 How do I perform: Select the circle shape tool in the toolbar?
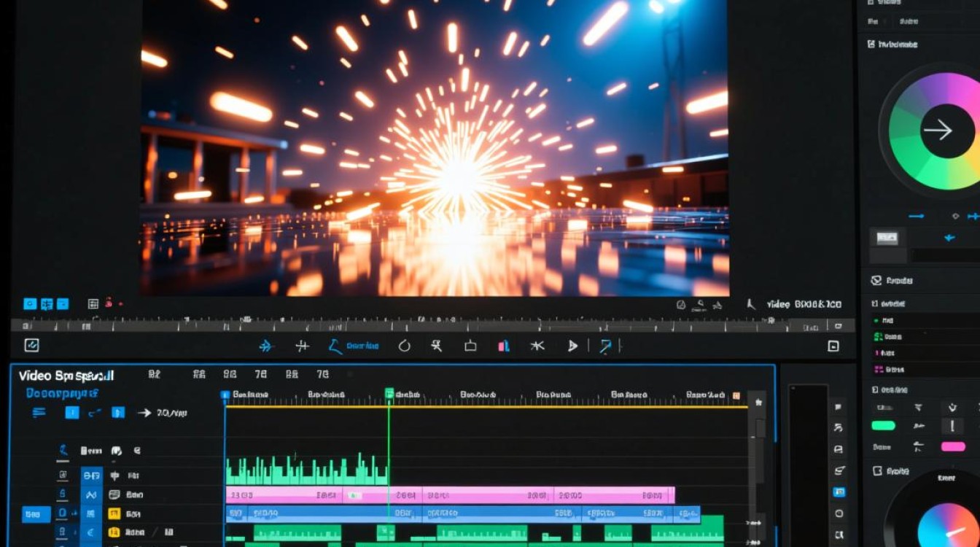click(405, 346)
